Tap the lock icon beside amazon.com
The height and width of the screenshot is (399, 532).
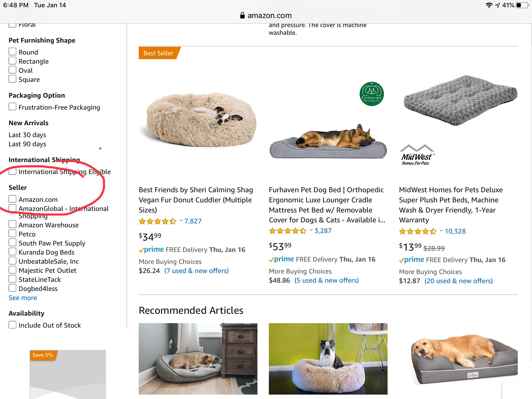[x=242, y=15]
